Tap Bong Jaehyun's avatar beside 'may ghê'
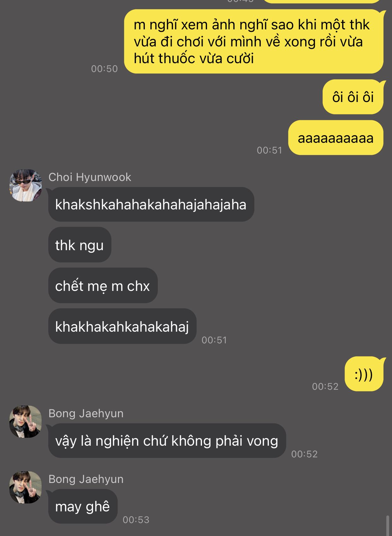This screenshot has height=536, width=392. click(x=26, y=487)
